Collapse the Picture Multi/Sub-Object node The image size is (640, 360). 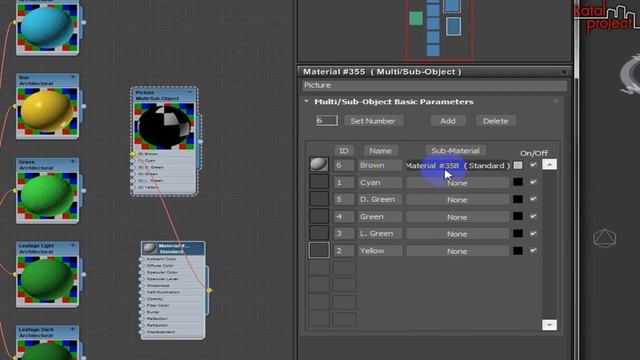pyautogui.click(x=190, y=93)
